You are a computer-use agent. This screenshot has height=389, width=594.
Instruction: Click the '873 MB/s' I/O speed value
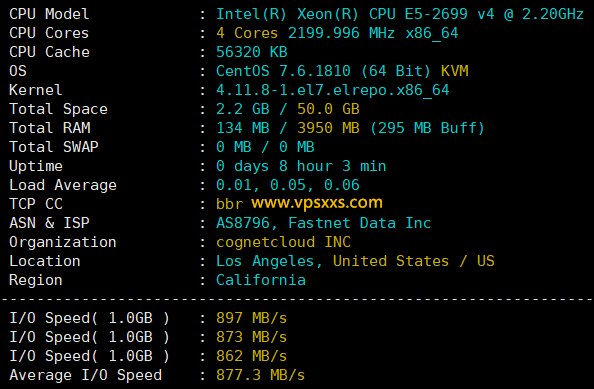tap(252, 337)
